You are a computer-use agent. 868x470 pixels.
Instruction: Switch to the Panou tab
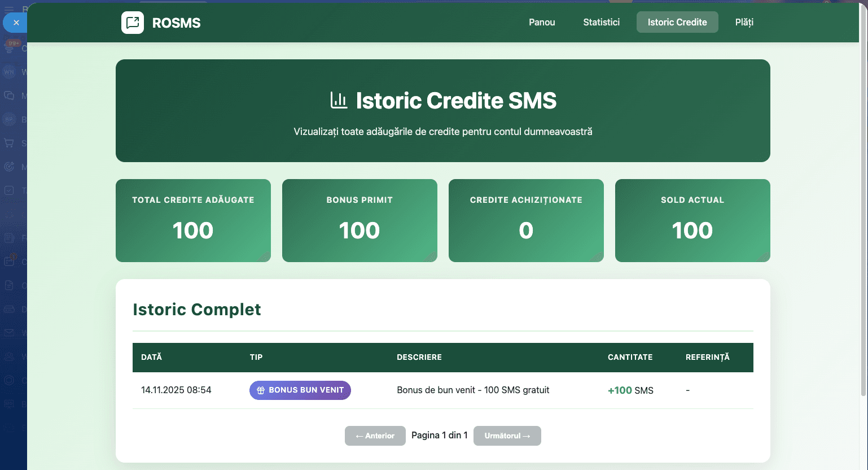[x=541, y=22]
